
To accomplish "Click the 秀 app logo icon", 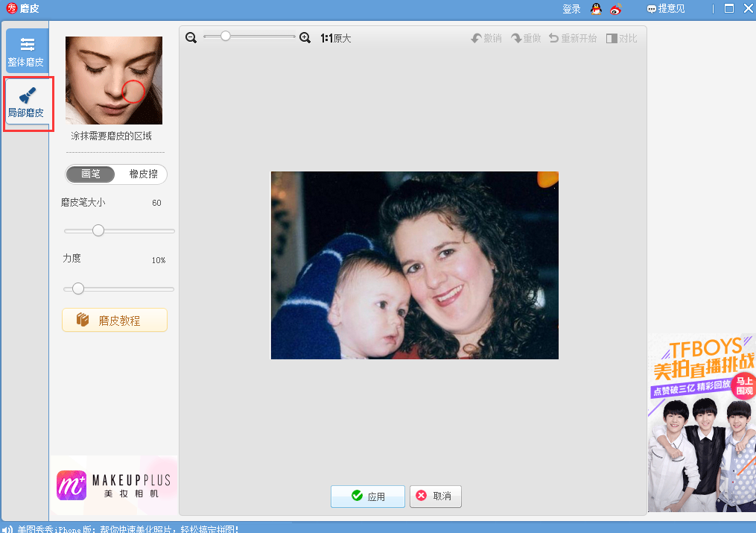I will click(11, 8).
